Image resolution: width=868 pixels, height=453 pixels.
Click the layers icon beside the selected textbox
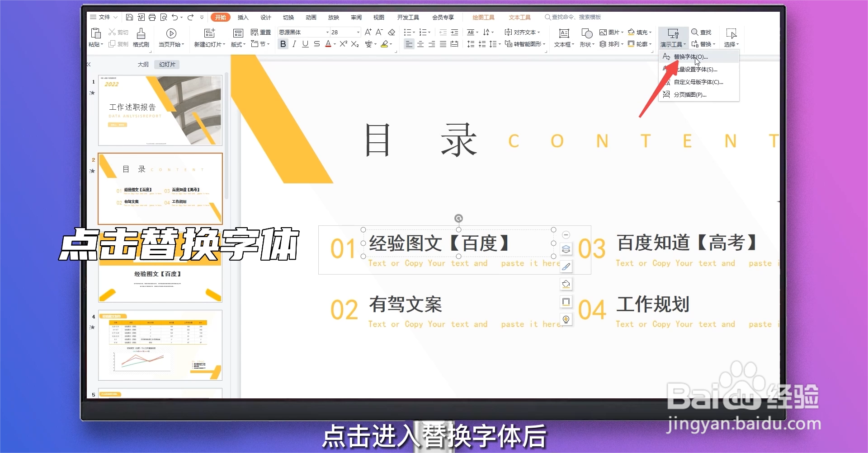[566, 249]
